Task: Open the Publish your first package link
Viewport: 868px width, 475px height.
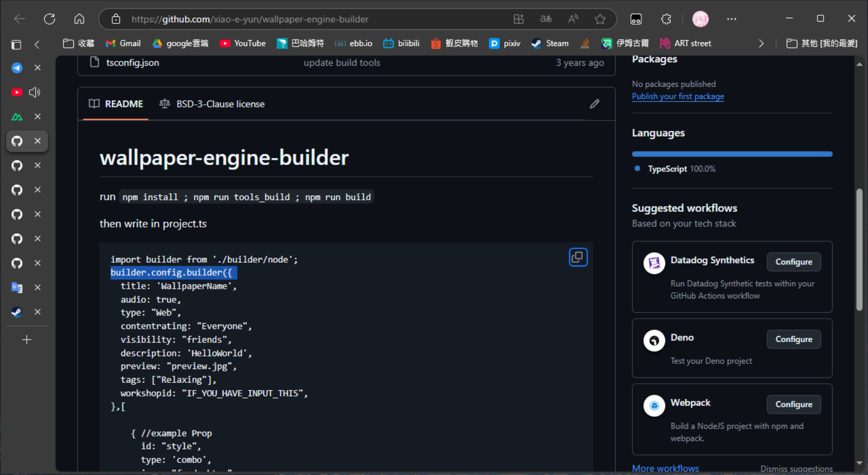Action: pos(678,96)
